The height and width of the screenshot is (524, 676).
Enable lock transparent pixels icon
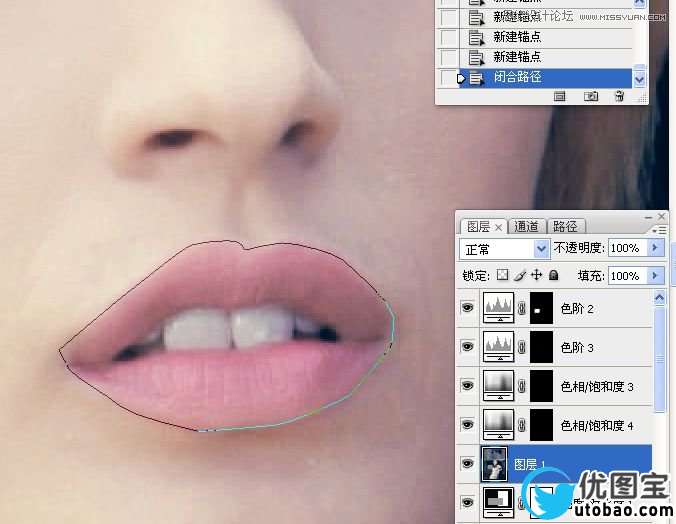click(x=502, y=275)
